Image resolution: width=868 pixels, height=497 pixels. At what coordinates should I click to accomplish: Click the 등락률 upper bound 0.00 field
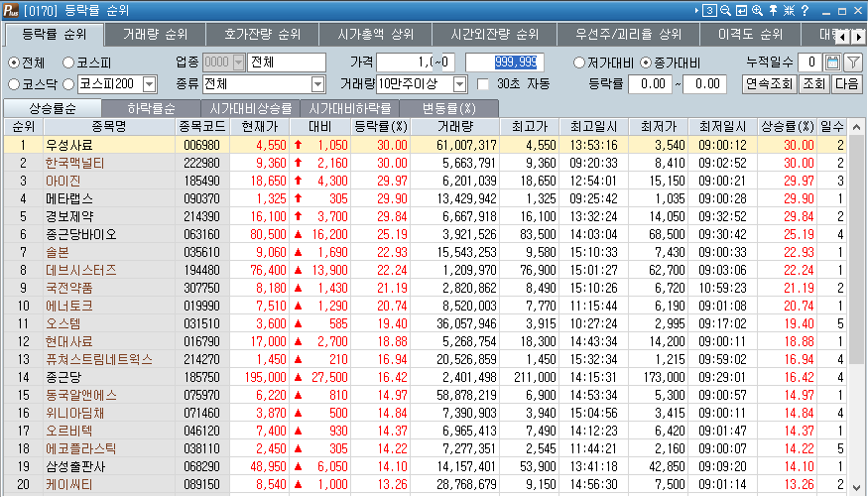coord(704,84)
